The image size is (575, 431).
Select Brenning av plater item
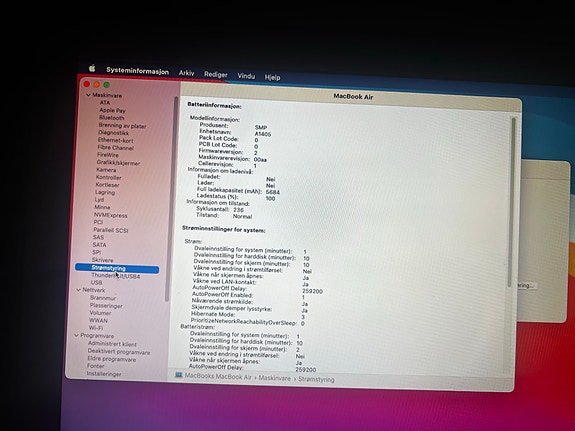pos(122,125)
